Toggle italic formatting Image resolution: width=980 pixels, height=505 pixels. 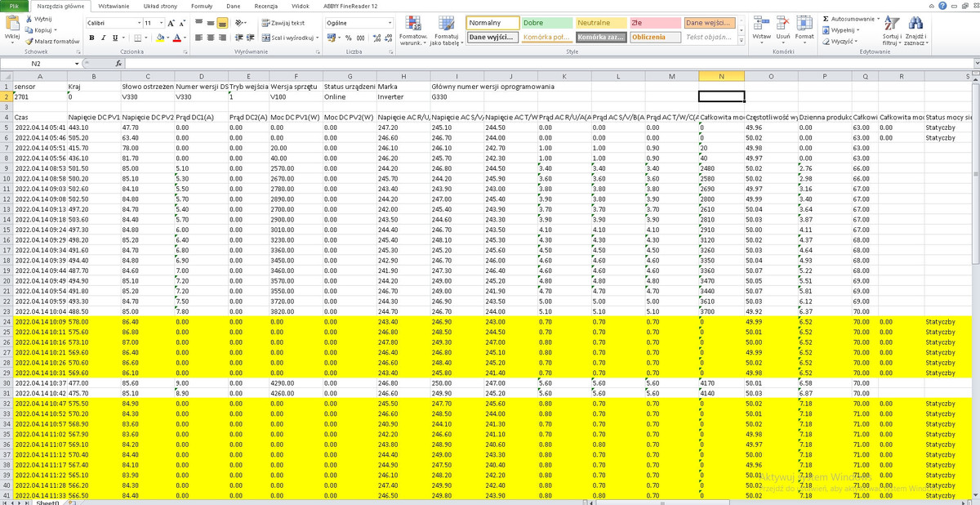(103, 38)
